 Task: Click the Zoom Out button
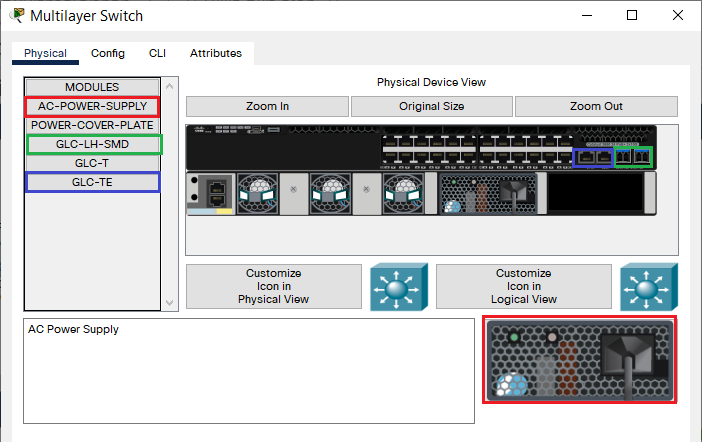[596, 107]
